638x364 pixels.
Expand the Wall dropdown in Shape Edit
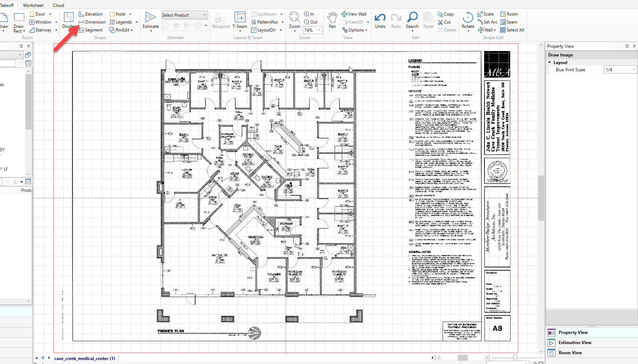(495, 30)
